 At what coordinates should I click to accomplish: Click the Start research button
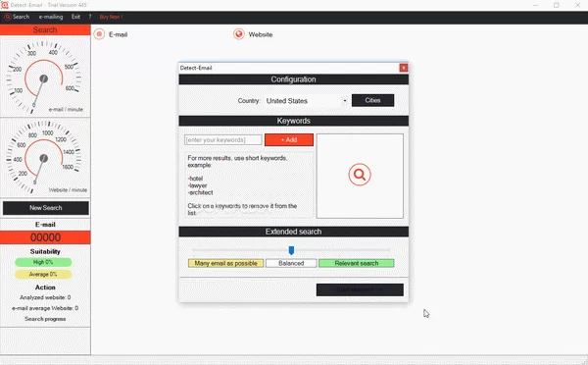pyautogui.click(x=360, y=289)
